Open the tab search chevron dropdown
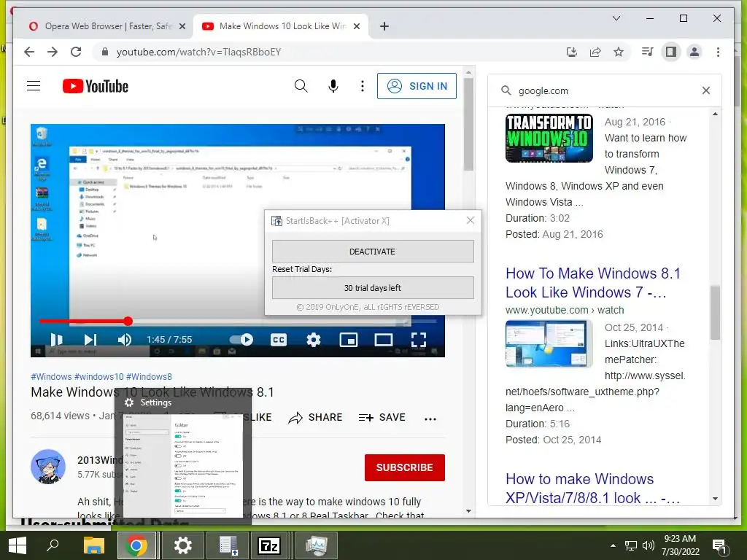Viewport: 747px width, 560px height. coord(616,18)
